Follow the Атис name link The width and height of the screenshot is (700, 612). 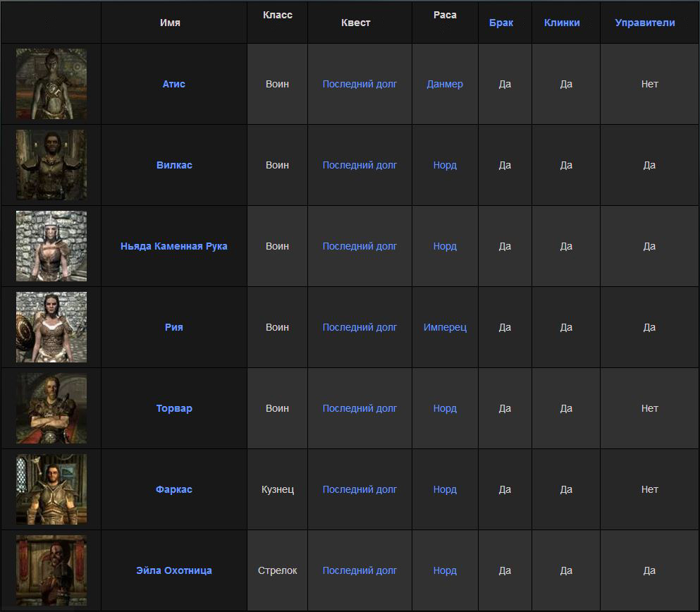click(173, 84)
